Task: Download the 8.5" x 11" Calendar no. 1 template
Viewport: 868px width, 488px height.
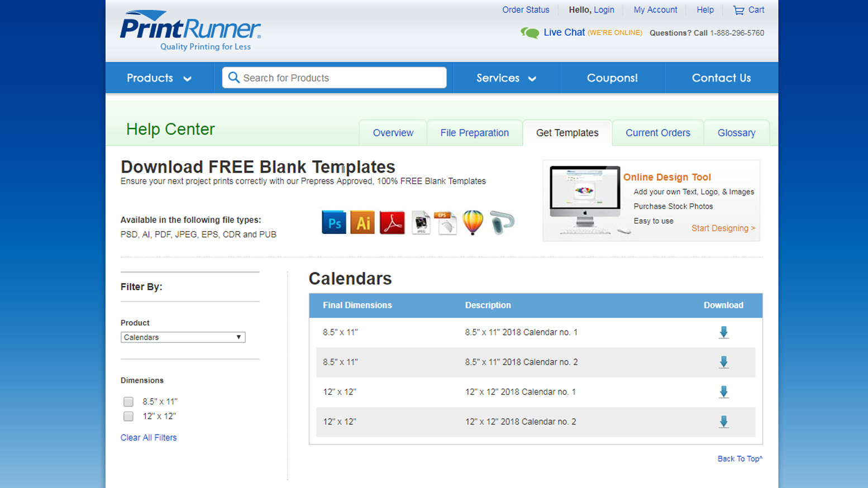Action: (x=723, y=332)
